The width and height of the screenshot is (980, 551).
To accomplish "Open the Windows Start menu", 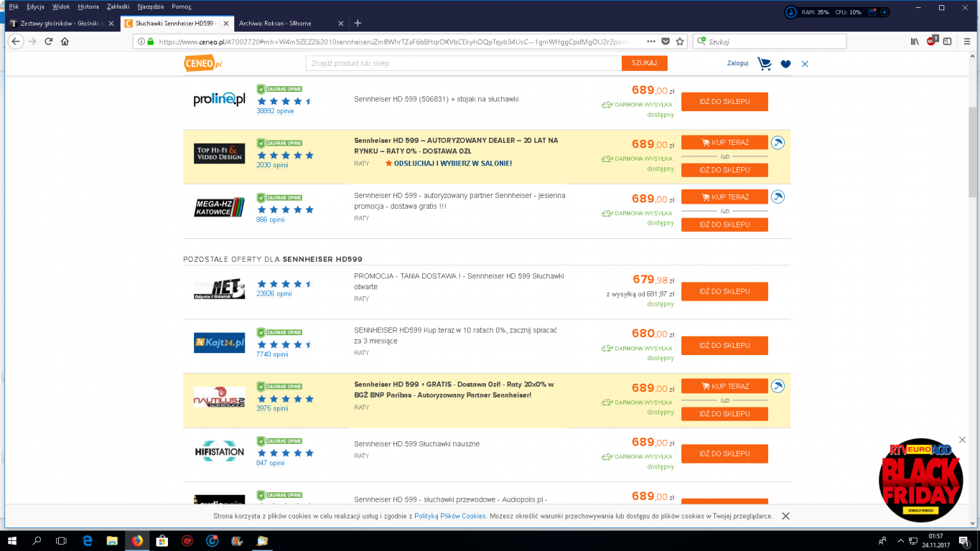I will pos(12,540).
